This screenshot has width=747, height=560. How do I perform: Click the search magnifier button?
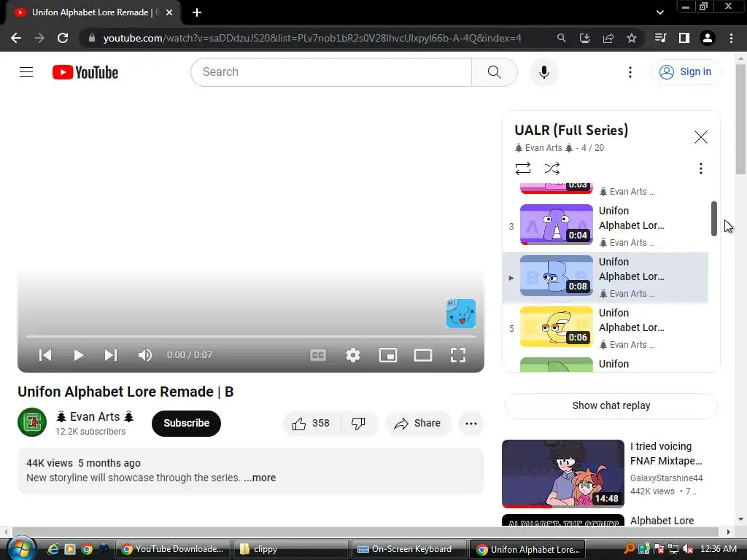click(495, 72)
